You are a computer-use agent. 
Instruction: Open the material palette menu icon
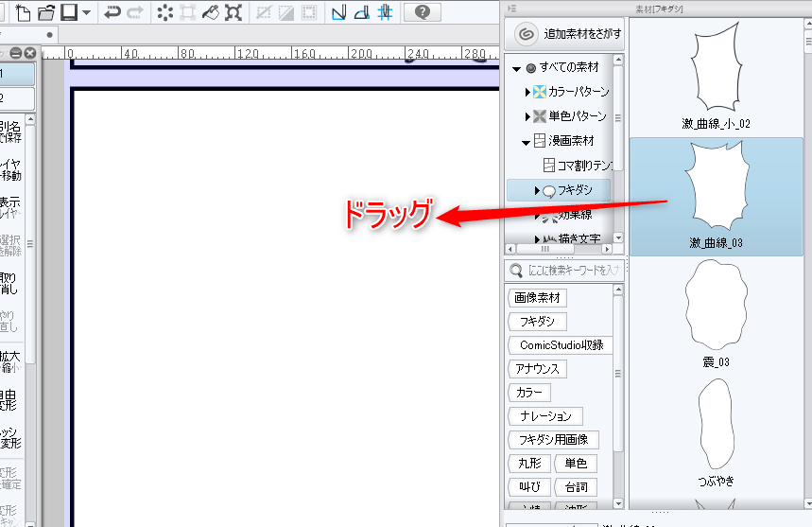[511, 9]
